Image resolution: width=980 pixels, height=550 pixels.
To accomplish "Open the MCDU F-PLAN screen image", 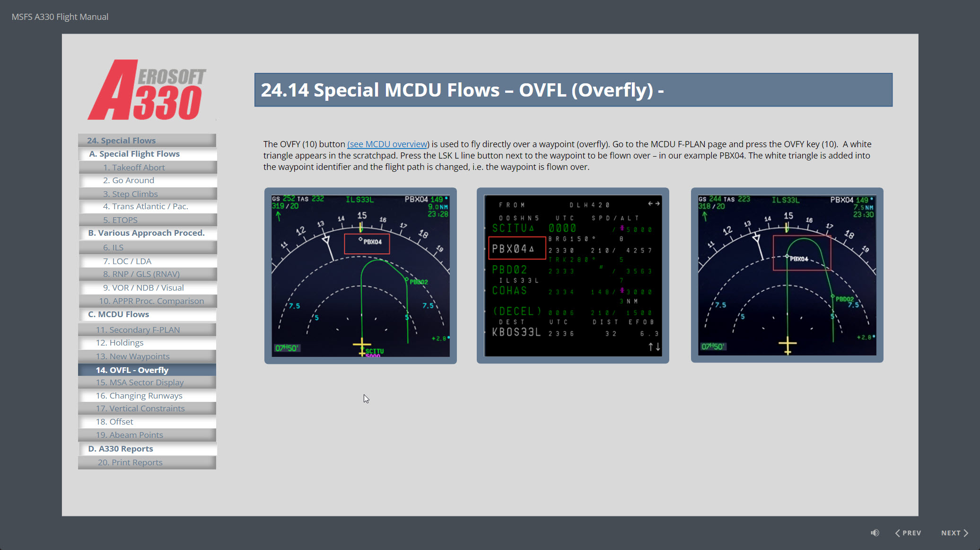I will (573, 275).
